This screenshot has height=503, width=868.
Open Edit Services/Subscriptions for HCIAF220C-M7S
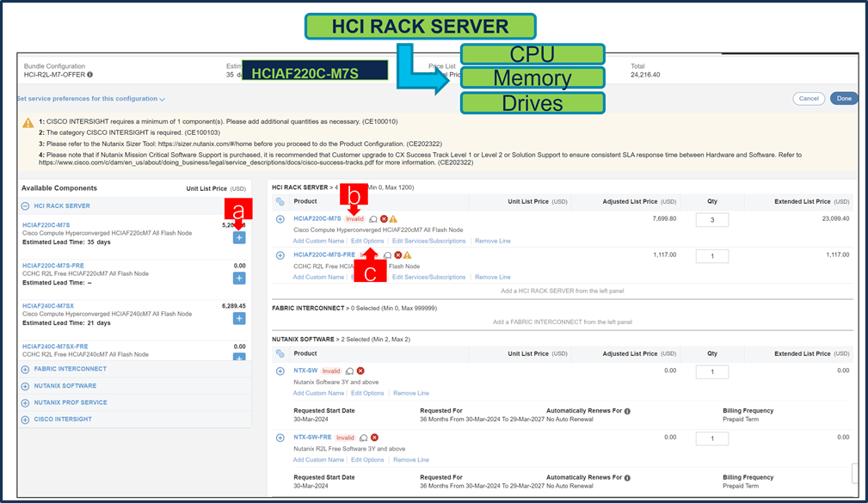point(429,242)
